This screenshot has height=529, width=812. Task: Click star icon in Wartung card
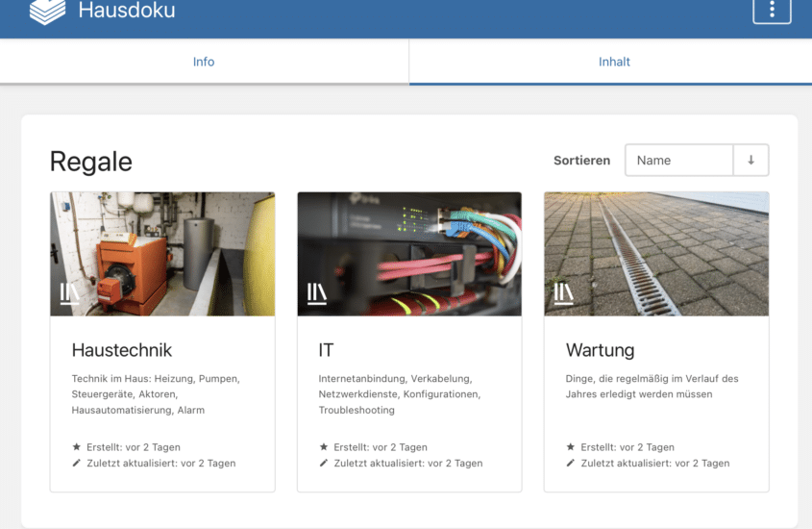point(570,446)
